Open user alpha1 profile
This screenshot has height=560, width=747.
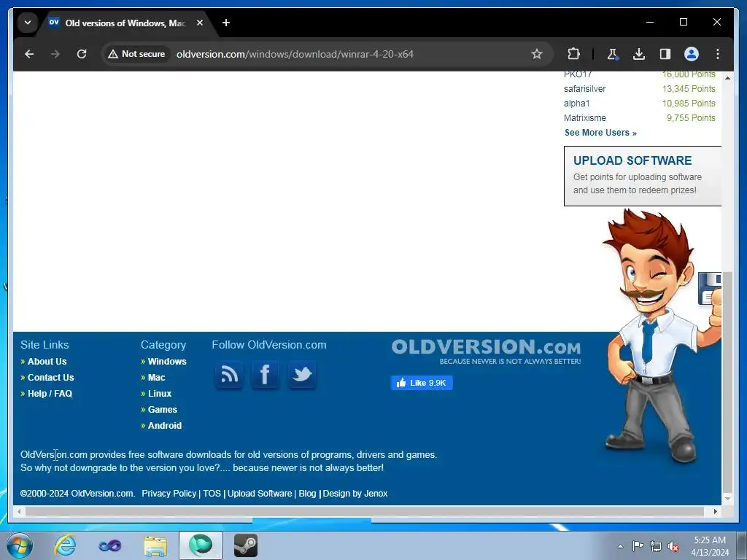(x=576, y=104)
